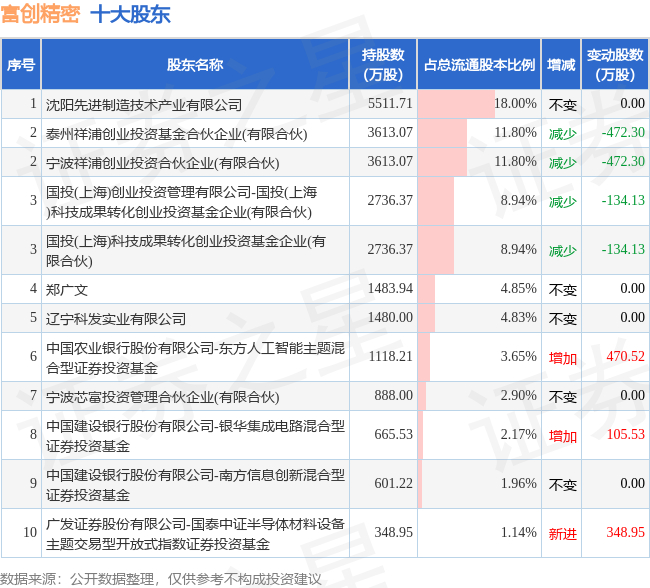Click -472.30 in the 泰州祥浦 row
The height and width of the screenshot is (588, 650).
(x=623, y=132)
